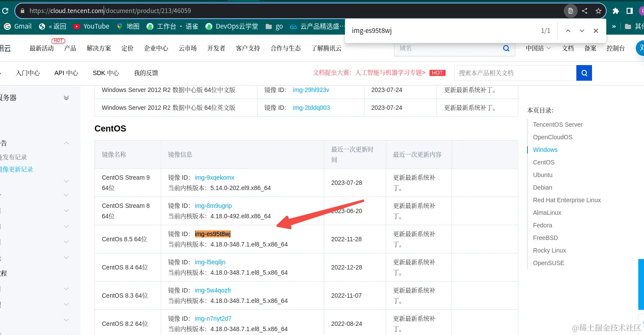Open the 云市场 menu item
The width and height of the screenshot is (644, 335).
click(x=188, y=48)
